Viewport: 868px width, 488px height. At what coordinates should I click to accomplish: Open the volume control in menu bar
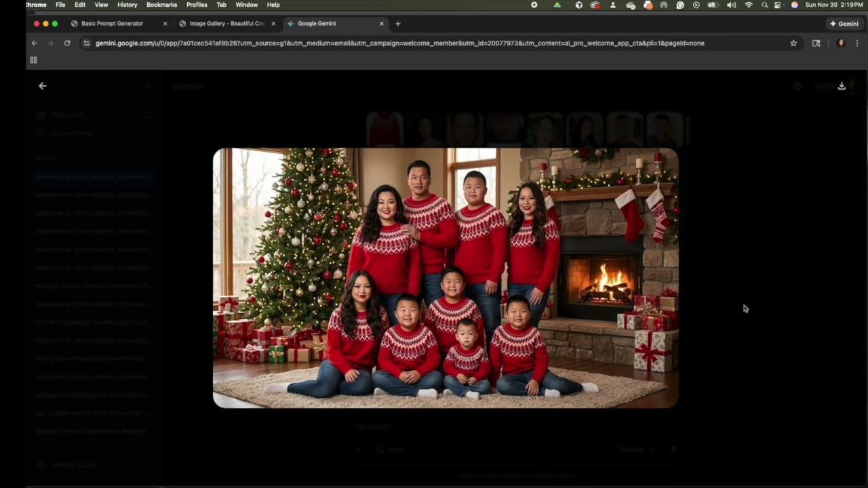(731, 5)
